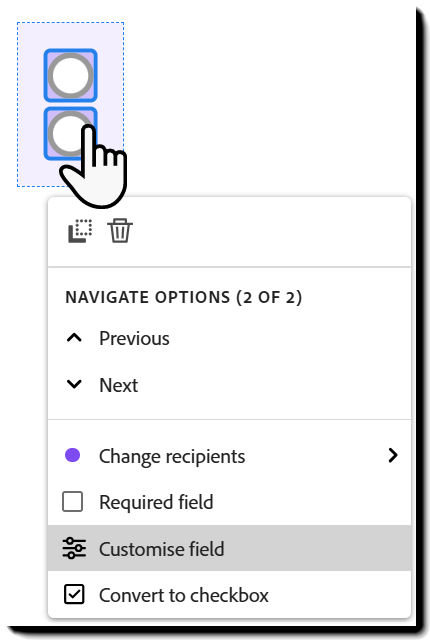Click the down chevron beside Next

click(x=74, y=384)
